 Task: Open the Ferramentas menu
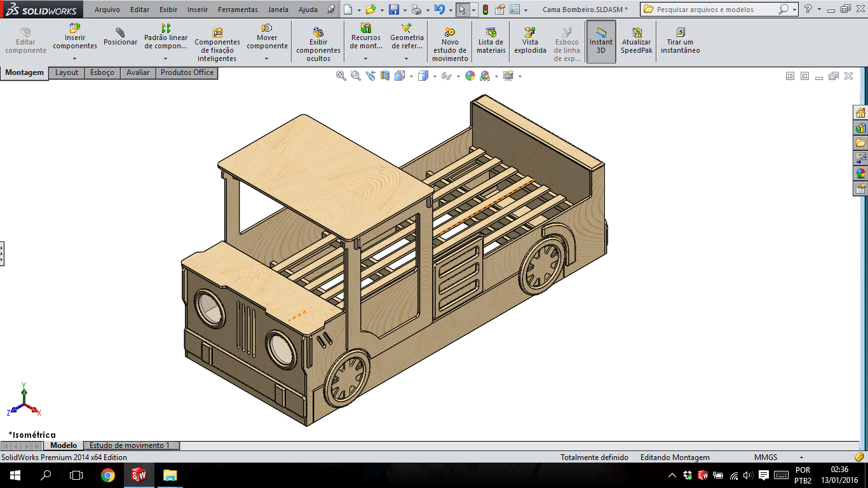[238, 10]
